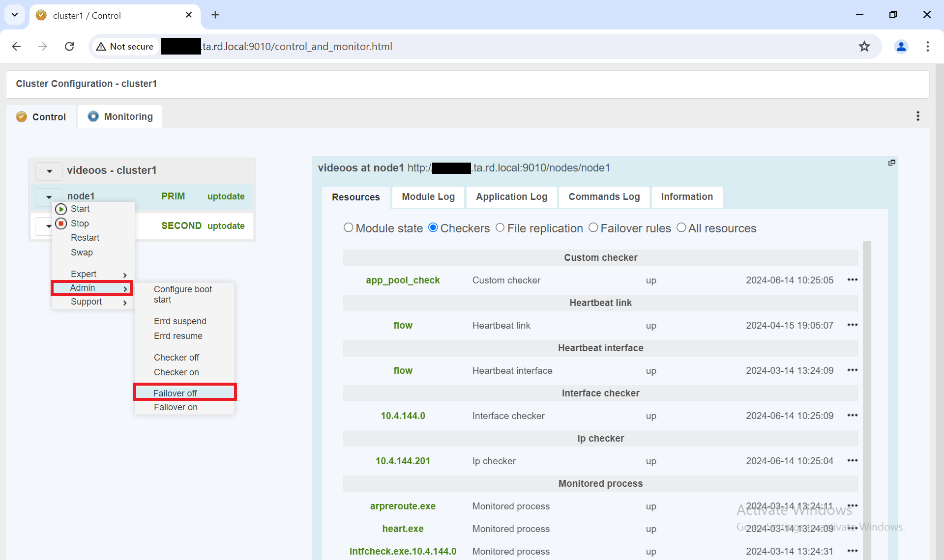944x560 pixels.
Task: Open the browser profile icon
Action: [901, 47]
